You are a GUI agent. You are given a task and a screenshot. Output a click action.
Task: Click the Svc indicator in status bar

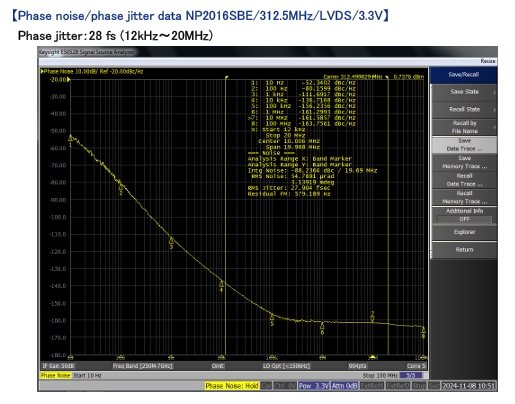coord(434,386)
